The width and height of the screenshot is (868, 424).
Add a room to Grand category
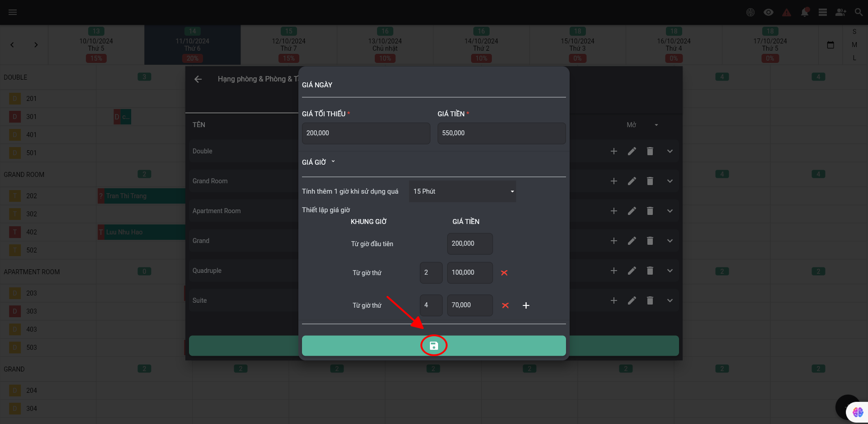[x=614, y=241]
